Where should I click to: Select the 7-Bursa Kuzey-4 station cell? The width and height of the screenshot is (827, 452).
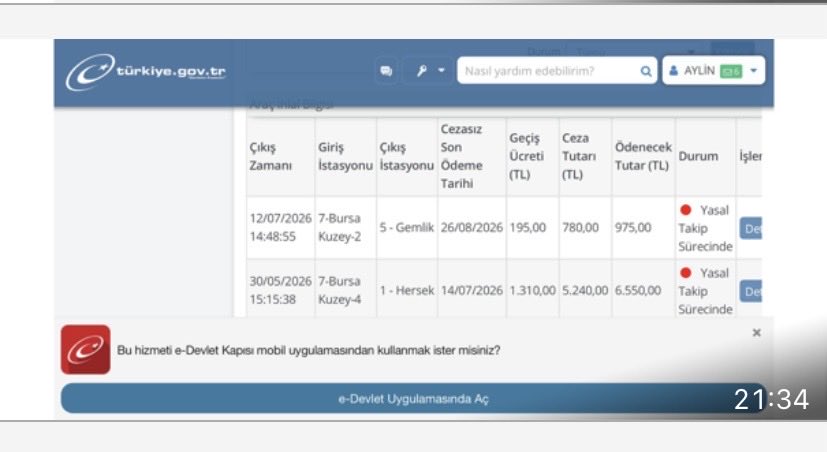(345, 290)
